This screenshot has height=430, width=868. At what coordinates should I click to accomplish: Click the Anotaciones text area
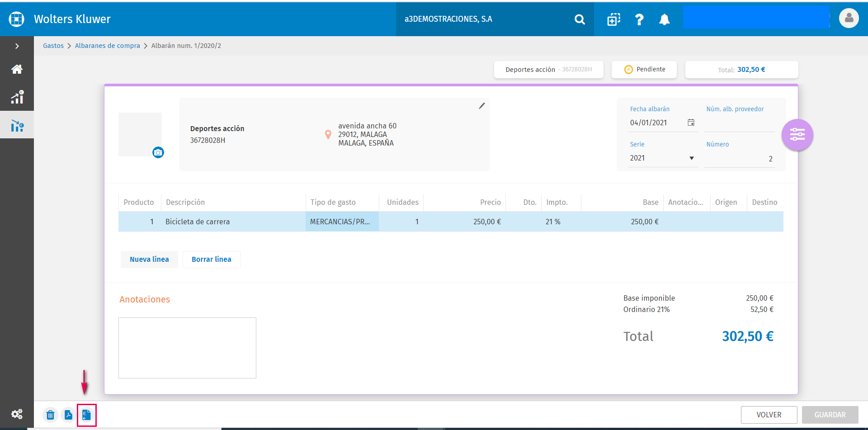187,348
